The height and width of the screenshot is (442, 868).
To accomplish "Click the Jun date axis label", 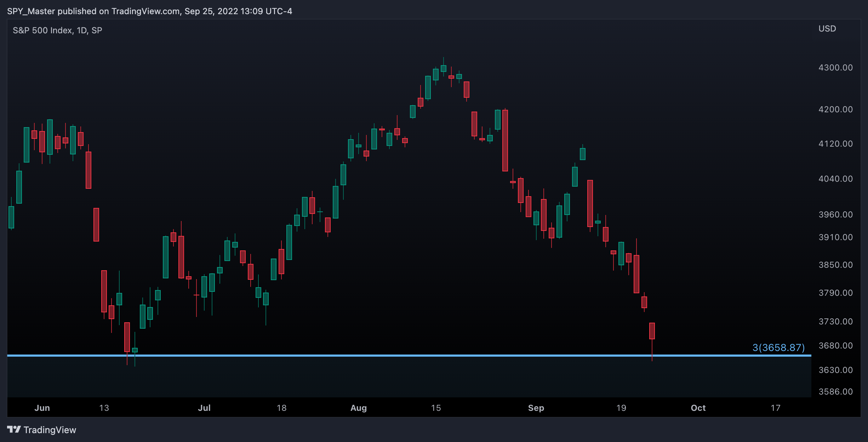I will pyautogui.click(x=42, y=408).
